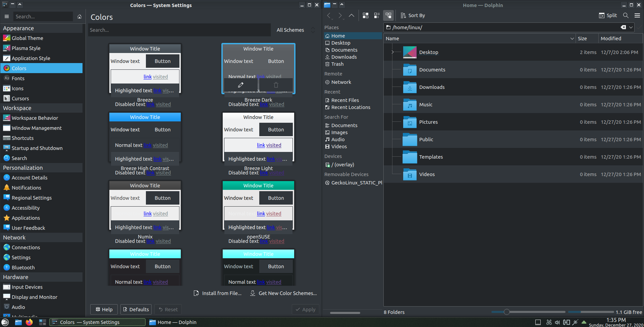Open the All Schemes filter dropdown

[x=296, y=30]
